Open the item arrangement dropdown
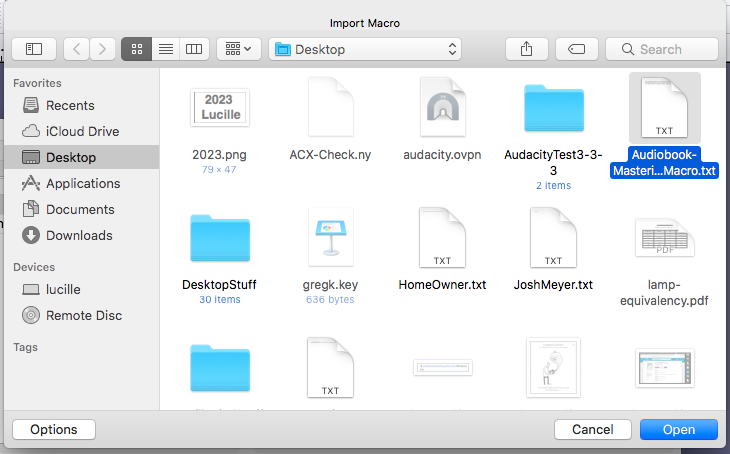The height and width of the screenshot is (454, 730). coord(239,49)
